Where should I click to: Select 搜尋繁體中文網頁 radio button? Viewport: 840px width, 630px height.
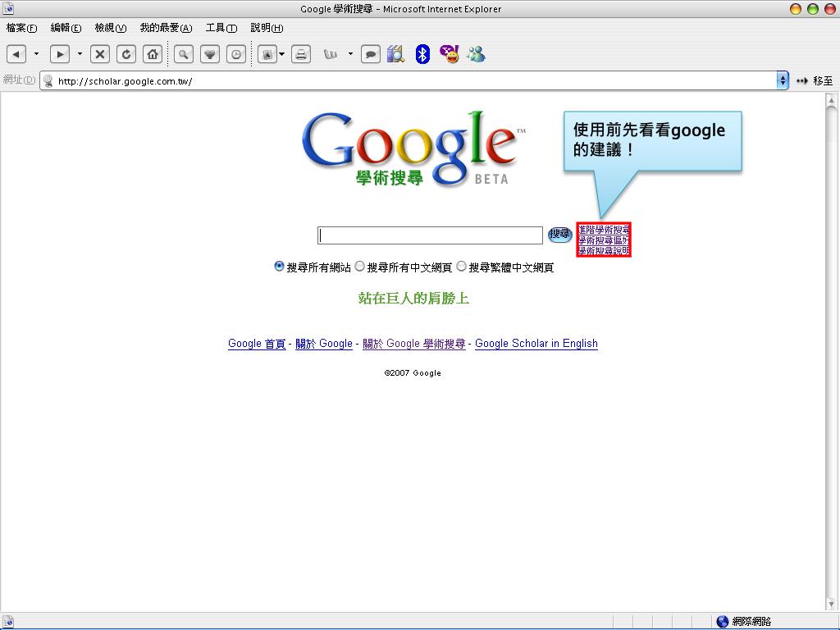tap(461, 267)
